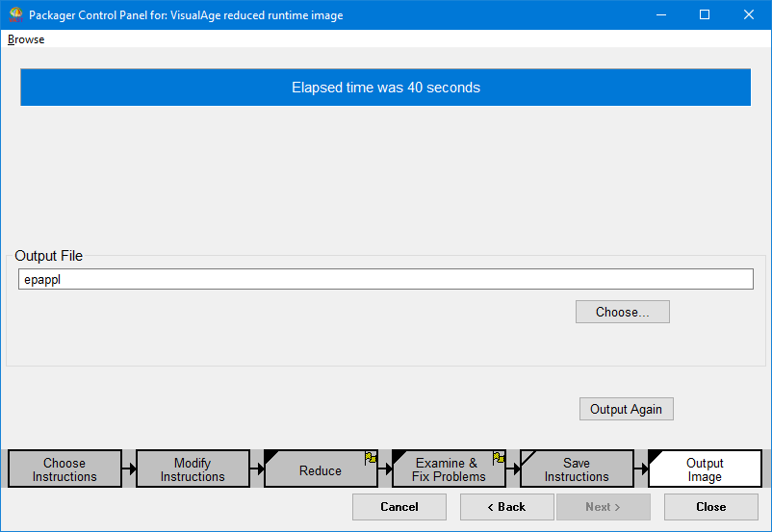
Task: Click into the Output File text field
Action: tap(385, 279)
